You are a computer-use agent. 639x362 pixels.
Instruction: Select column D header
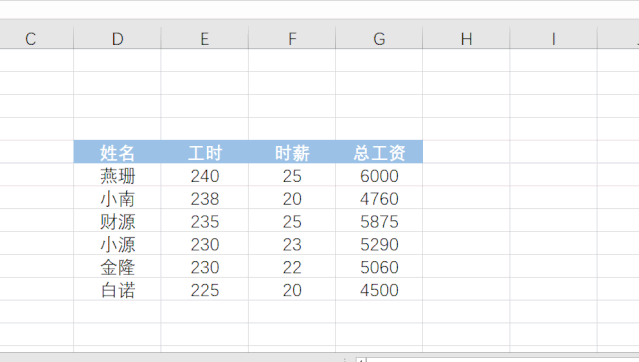click(117, 39)
